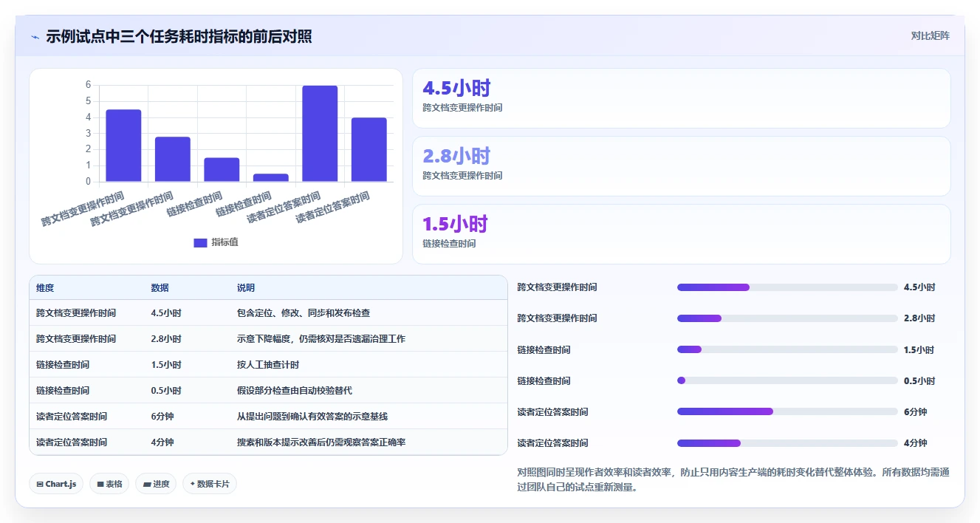Click the 进度 tag label
Screen dimensions: 980x523
(160, 484)
